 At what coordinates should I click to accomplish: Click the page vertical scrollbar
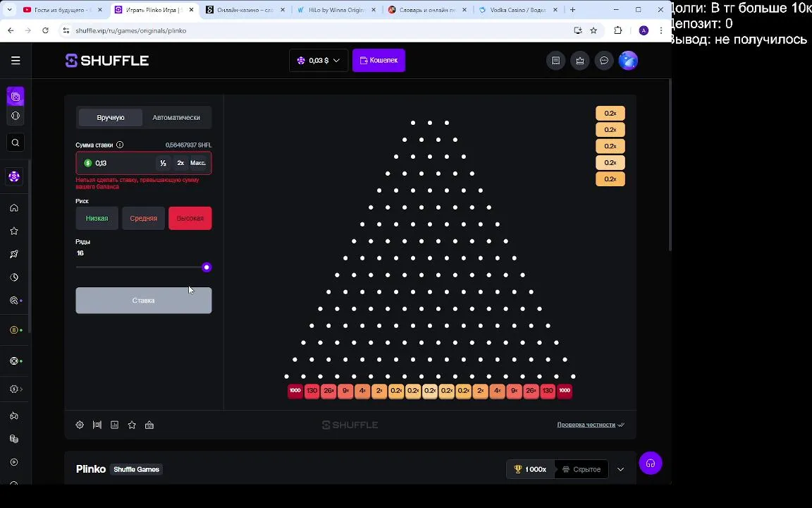670,166
